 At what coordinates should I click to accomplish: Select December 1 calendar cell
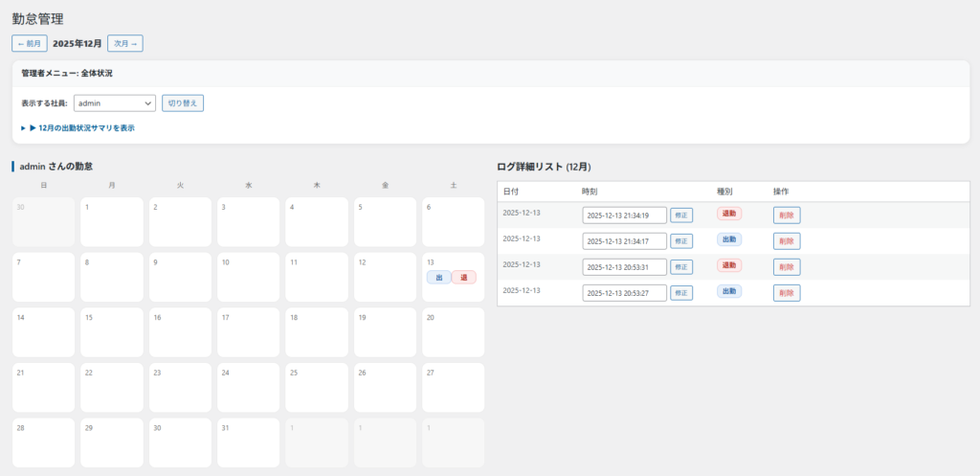111,222
